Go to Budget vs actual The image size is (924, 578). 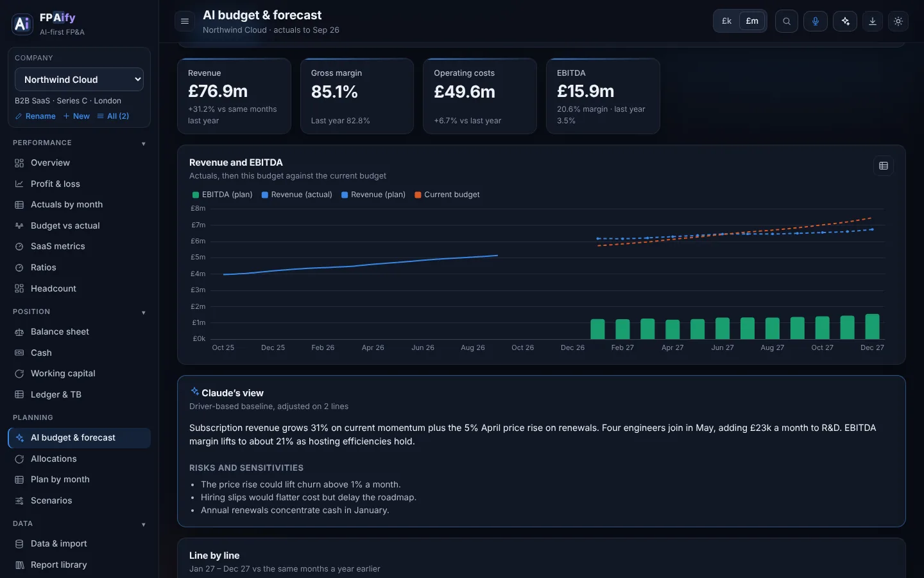pos(80,226)
